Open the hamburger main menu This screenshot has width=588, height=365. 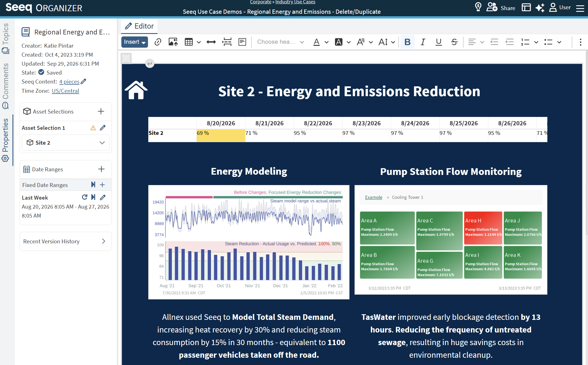[x=580, y=8]
